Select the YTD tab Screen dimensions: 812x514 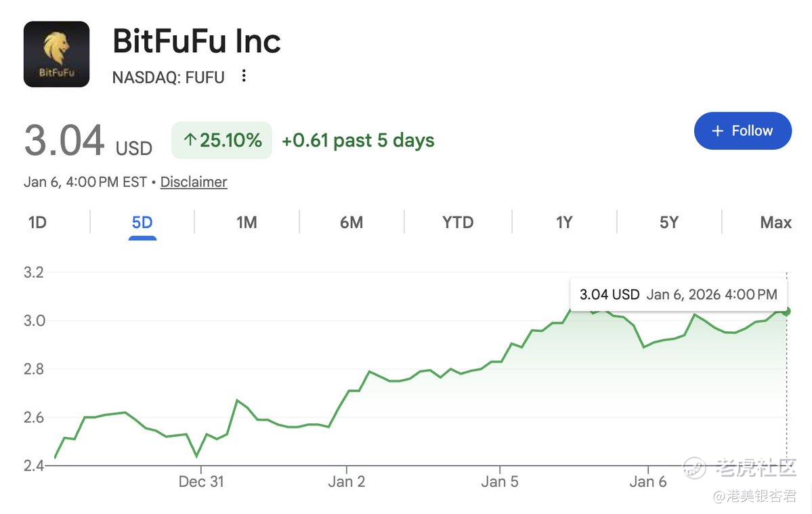pos(458,222)
